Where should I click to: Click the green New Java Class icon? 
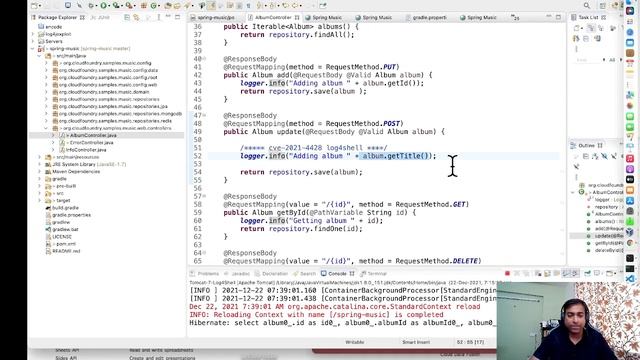pos(154,5)
